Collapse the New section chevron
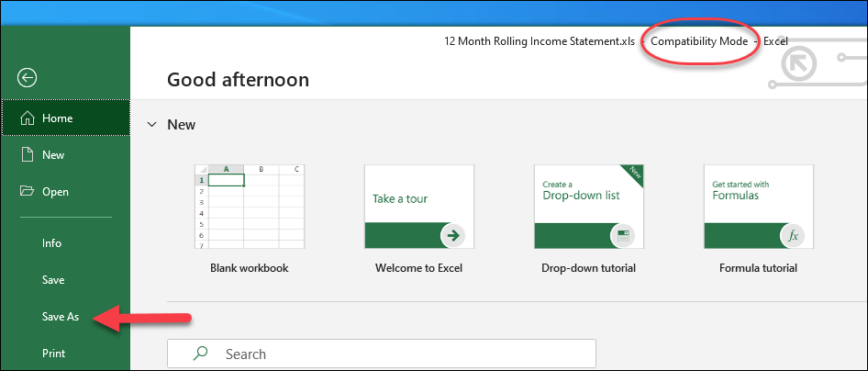Image resolution: width=868 pixels, height=371 pixels. point(151,125)
